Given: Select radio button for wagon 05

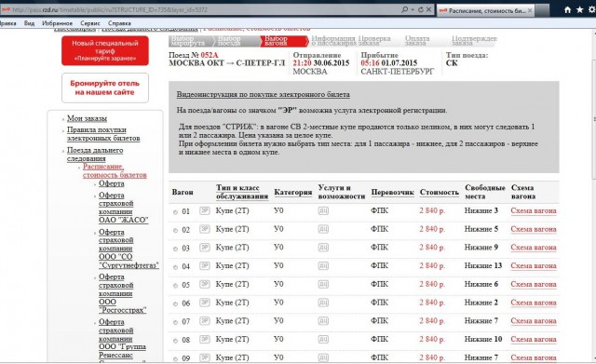Looking at the screenshot, I should pyautogui.click(x=175, y=286).
